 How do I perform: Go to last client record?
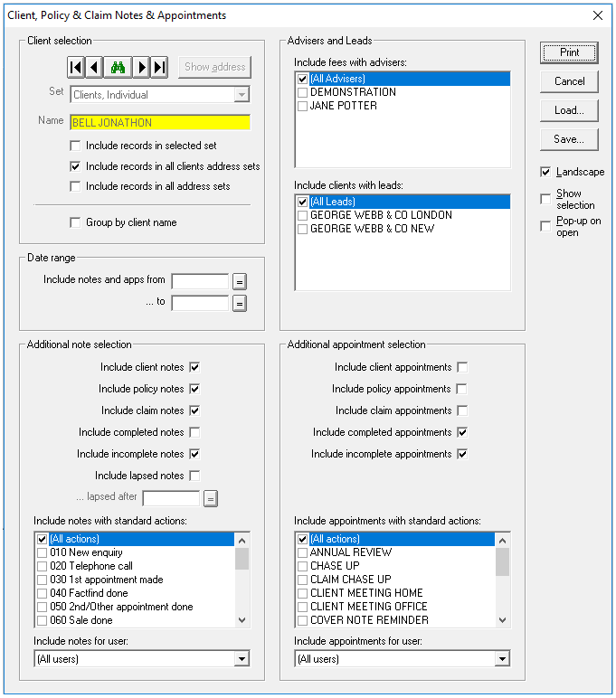(159, 67)
